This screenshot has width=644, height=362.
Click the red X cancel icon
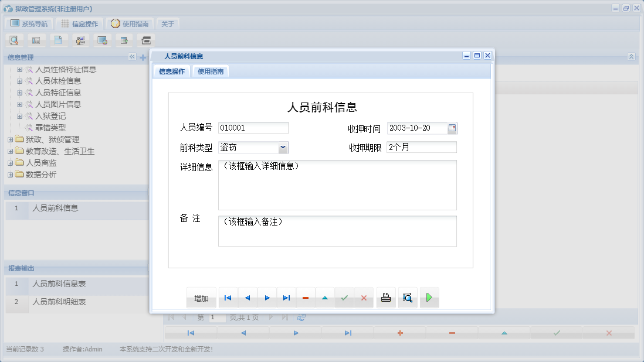click(x=364, y=298)
